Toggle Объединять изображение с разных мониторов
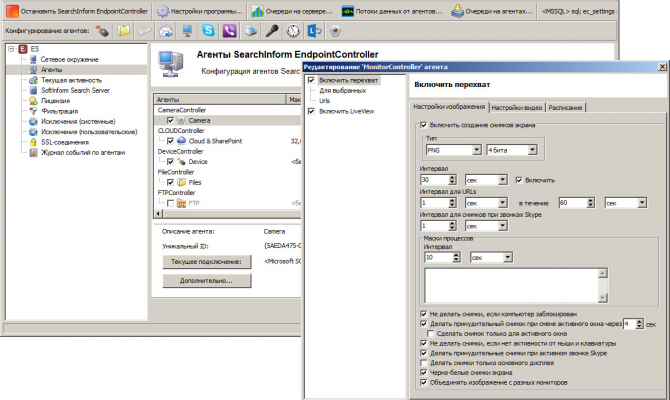This screenshot has height=400, width=670. coord(423,382)
